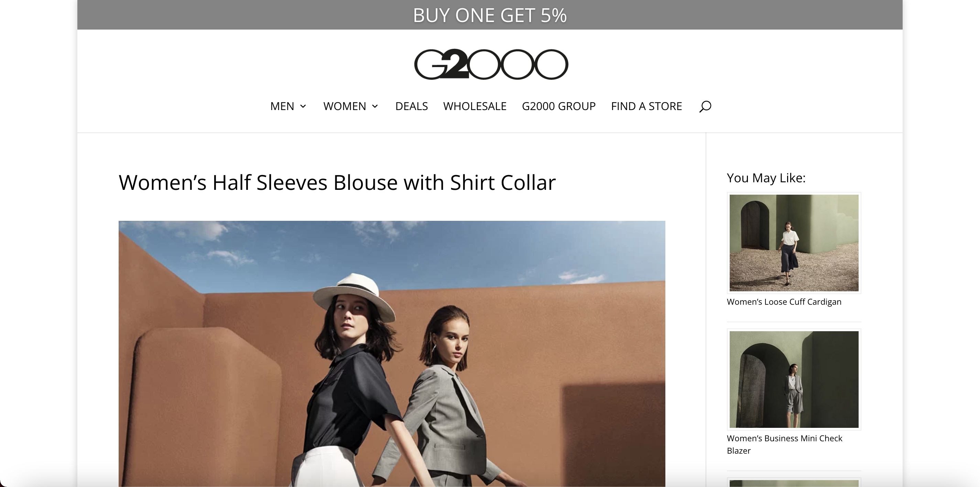The width and height of the screenshot is (980, 487).
Task: Click the G2000 logo
Action: (x=491, y=64)
